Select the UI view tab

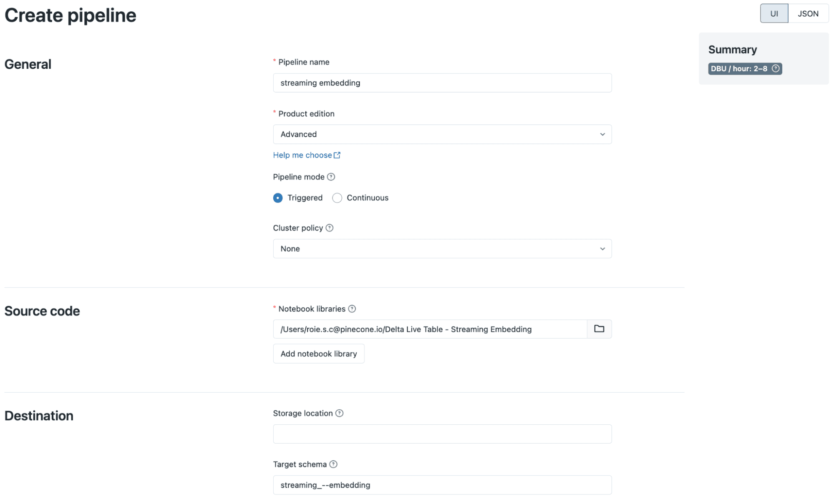tap(774, 13)
